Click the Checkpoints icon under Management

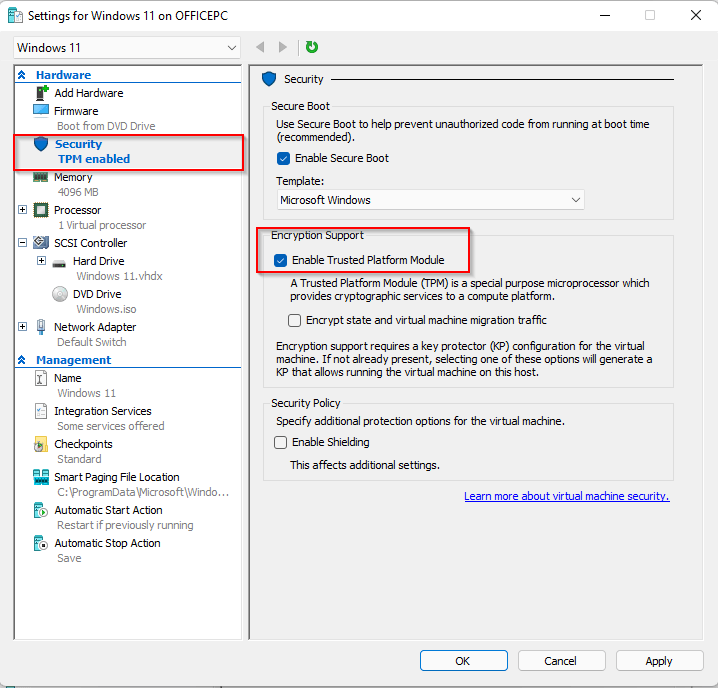coord(41,444)
